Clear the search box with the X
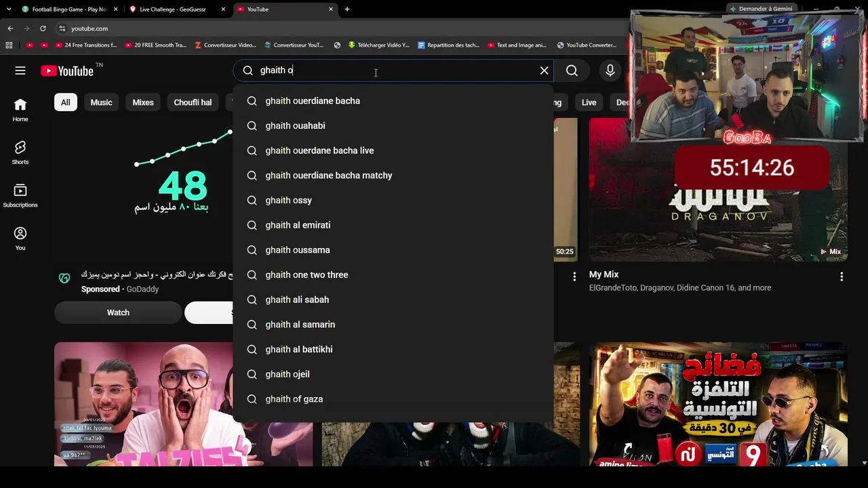Screen dimensions: 868x488 point(544,70)
